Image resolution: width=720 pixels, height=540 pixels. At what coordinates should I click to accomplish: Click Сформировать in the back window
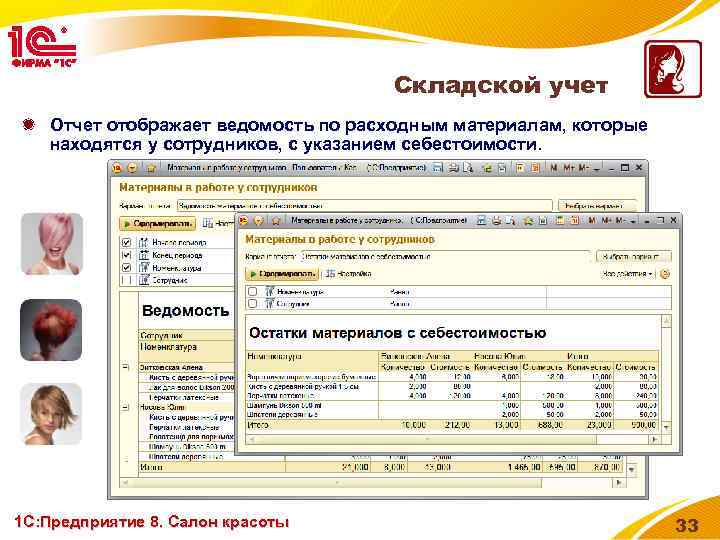[x=158, y=224]
